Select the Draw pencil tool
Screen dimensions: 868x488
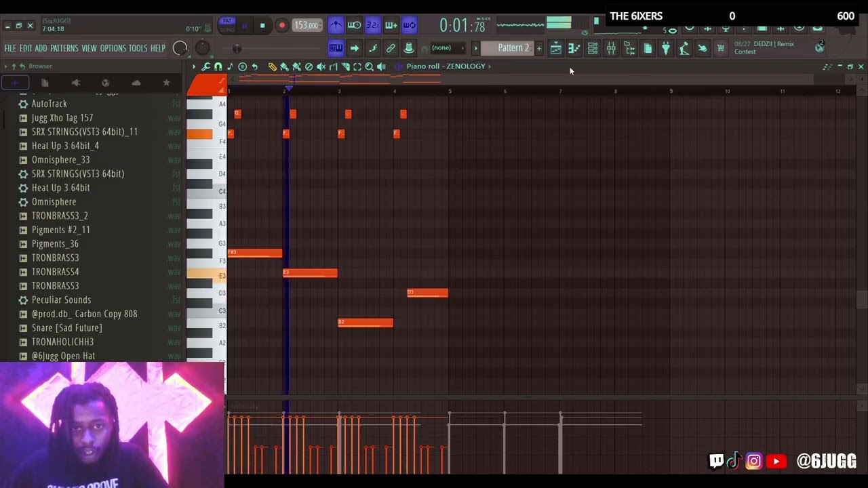[272, 66]
